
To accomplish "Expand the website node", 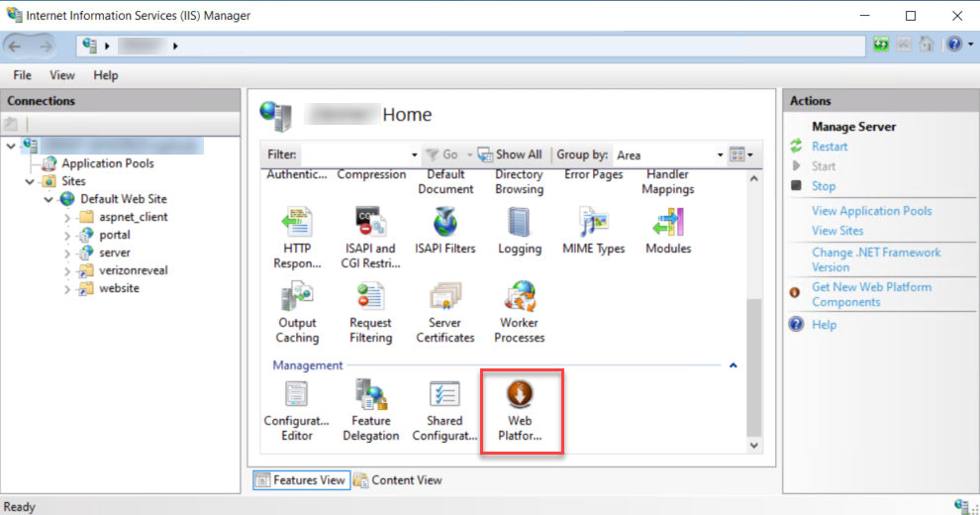I will [x=67, y=289].
